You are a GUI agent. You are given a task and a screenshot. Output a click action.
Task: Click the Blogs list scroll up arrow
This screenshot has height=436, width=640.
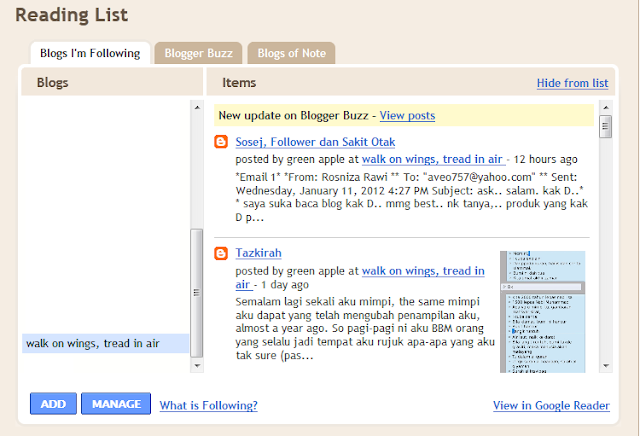pyautogui.click(x=197, y=107)
